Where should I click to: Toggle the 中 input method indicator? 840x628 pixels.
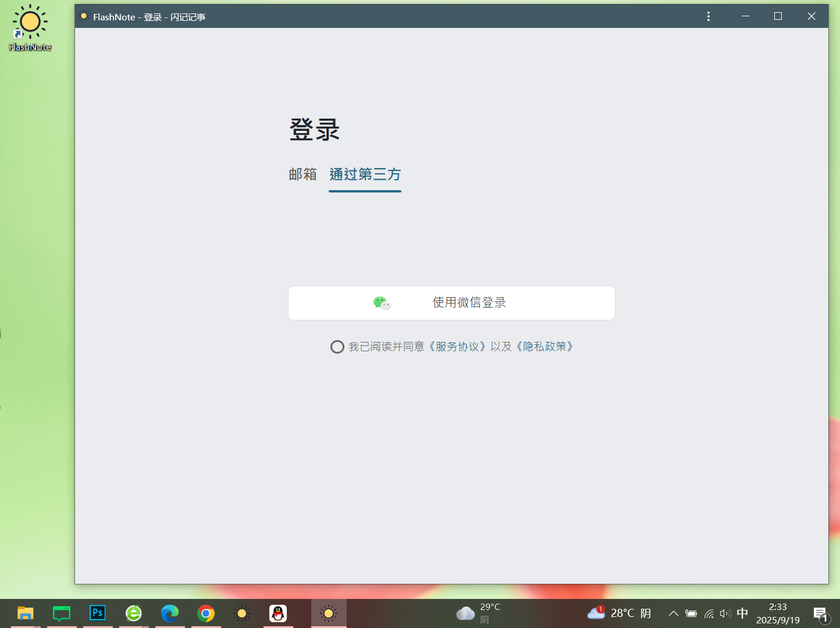tap(742, 613)
